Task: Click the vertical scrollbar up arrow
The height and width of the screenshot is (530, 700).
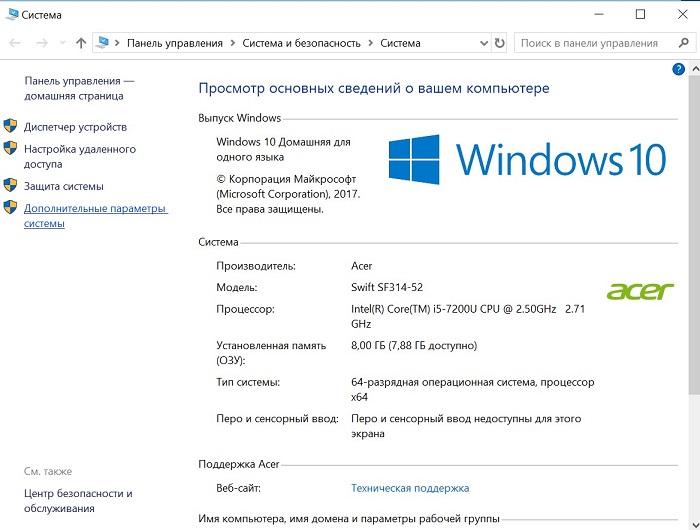Action: click(x=695, y=69)
